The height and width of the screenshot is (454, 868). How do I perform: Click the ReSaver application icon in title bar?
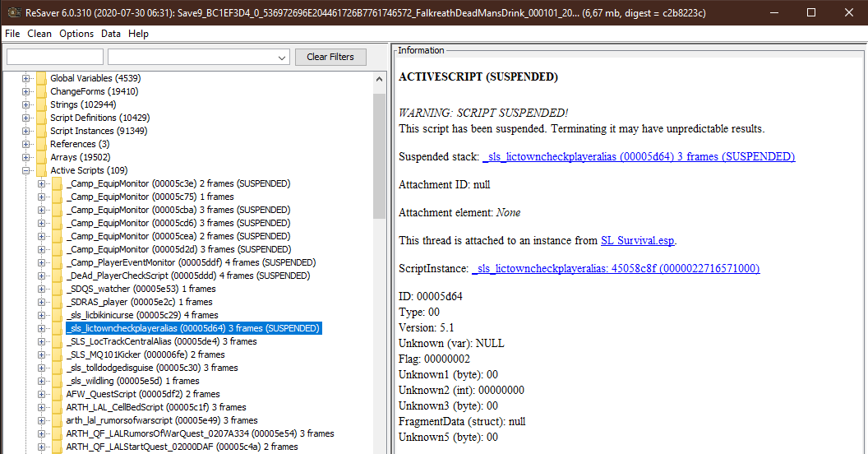coord(14,12)
